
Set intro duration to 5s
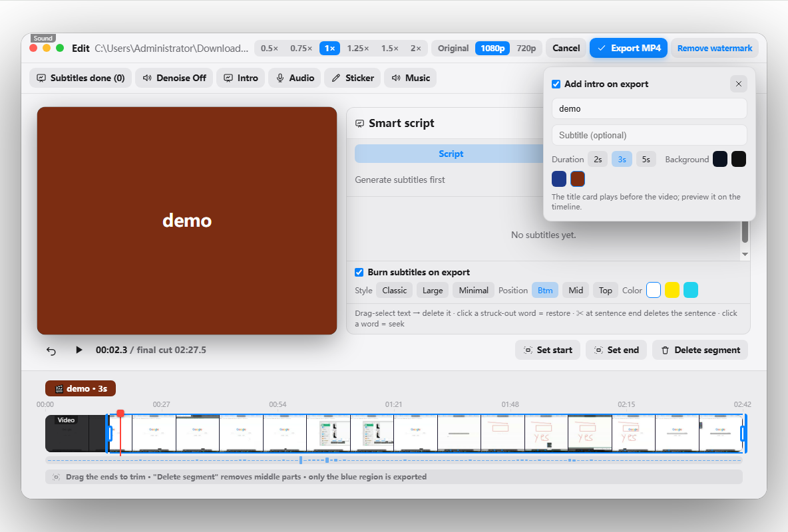pyautogui.click(x=646, y=159)
